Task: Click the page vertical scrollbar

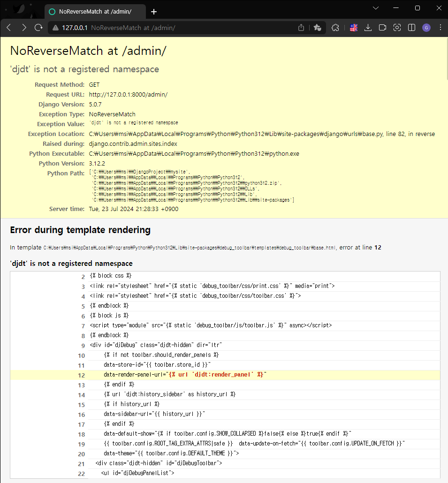Action: 447,59
